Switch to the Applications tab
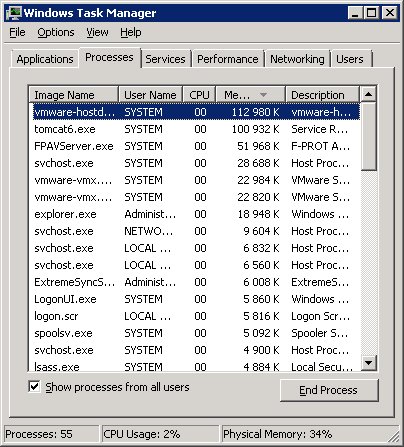The width and height of the screenshot is (404, 447). (x=45, y=59)
